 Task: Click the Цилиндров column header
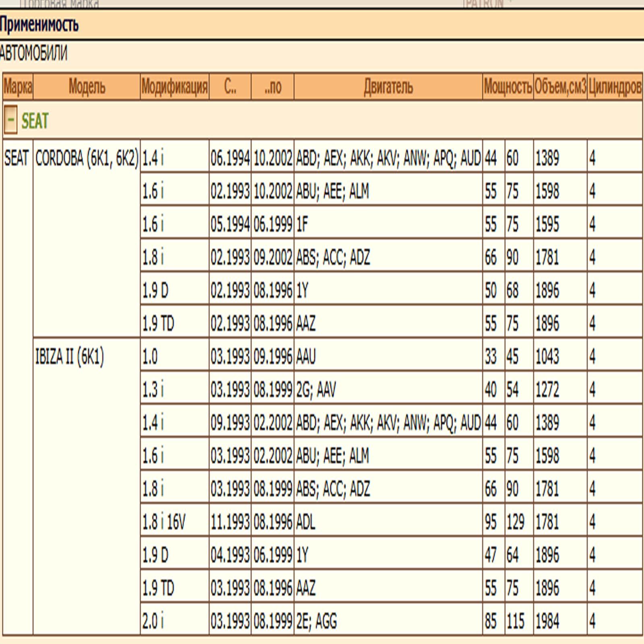(615, 87)
